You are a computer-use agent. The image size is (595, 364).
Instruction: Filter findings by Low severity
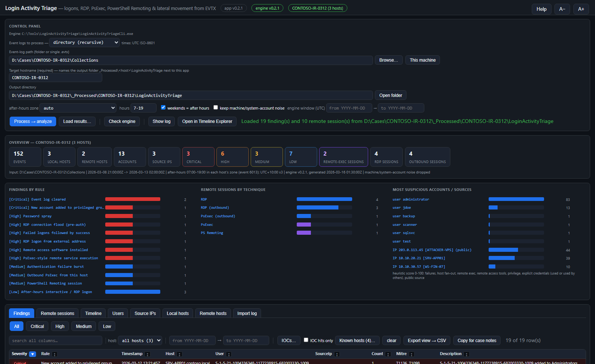click(107, 326)
